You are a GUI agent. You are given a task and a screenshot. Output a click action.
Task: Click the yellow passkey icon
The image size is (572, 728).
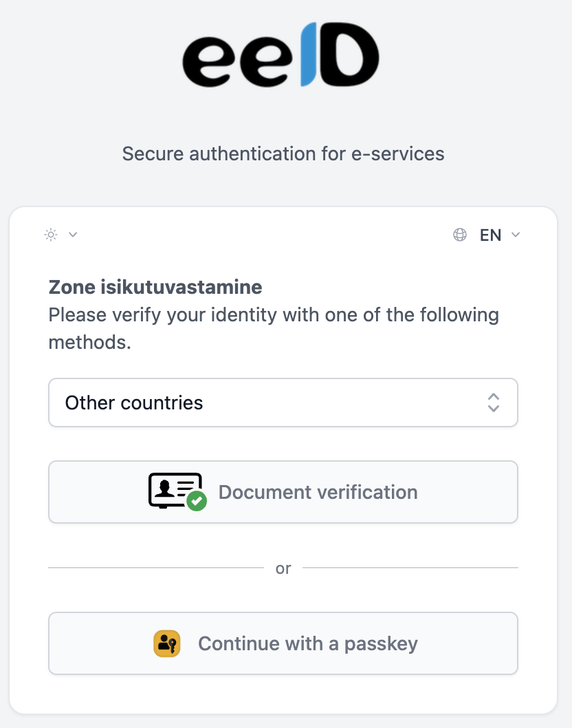[x=166, y=644]
